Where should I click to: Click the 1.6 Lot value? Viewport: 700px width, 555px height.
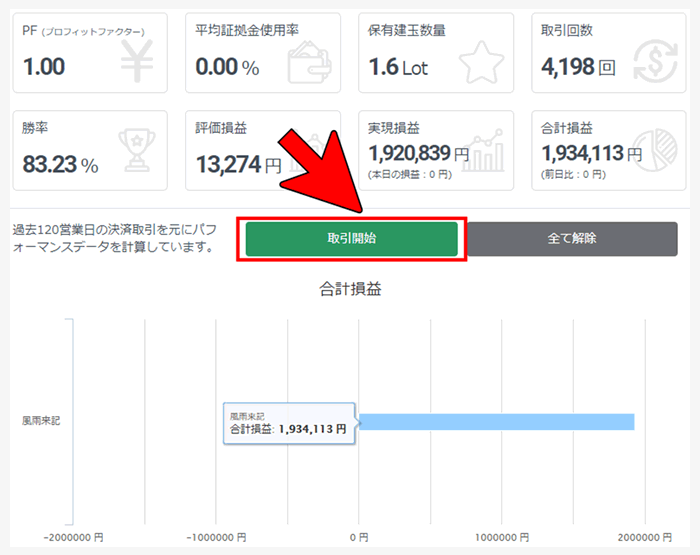tap(398, 67)
